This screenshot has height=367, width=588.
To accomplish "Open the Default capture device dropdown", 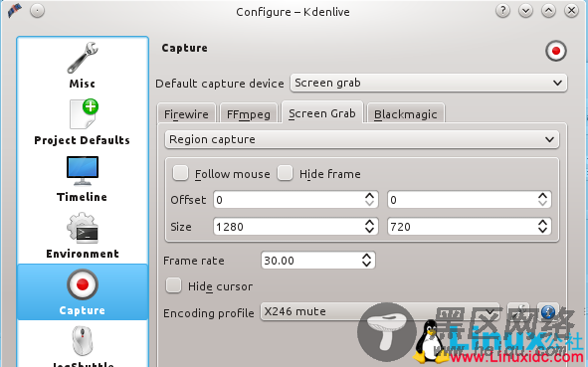I will coord(429,83).
